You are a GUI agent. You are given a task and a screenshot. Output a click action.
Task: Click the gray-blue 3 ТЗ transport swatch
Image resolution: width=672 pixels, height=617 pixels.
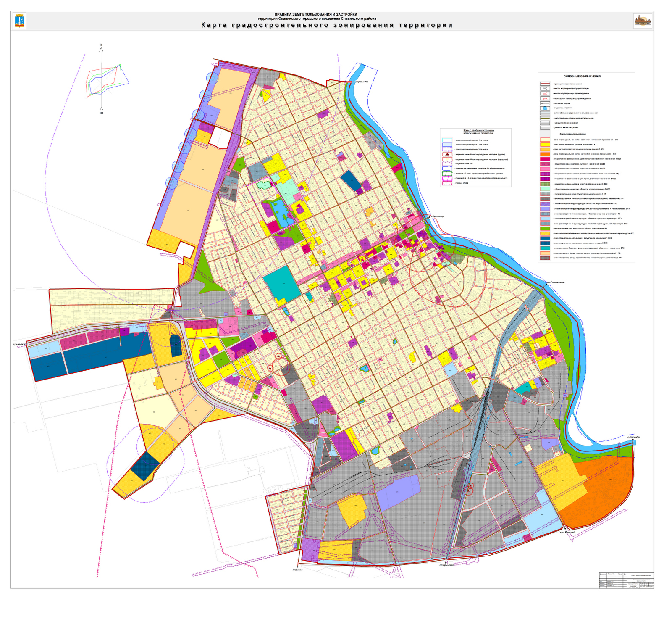[x=545, y=224]
